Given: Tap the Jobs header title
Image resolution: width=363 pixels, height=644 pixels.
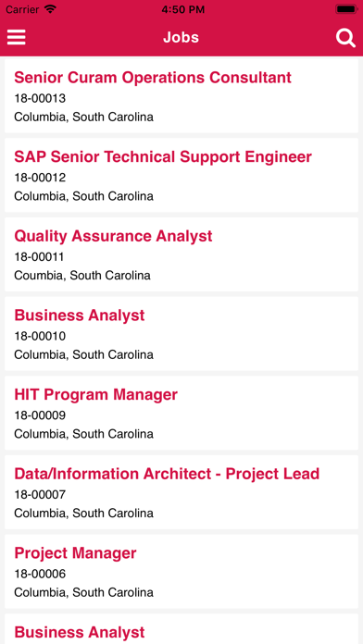Looking at the screenshot, I should pyautogui.click(x=181, y=37).
